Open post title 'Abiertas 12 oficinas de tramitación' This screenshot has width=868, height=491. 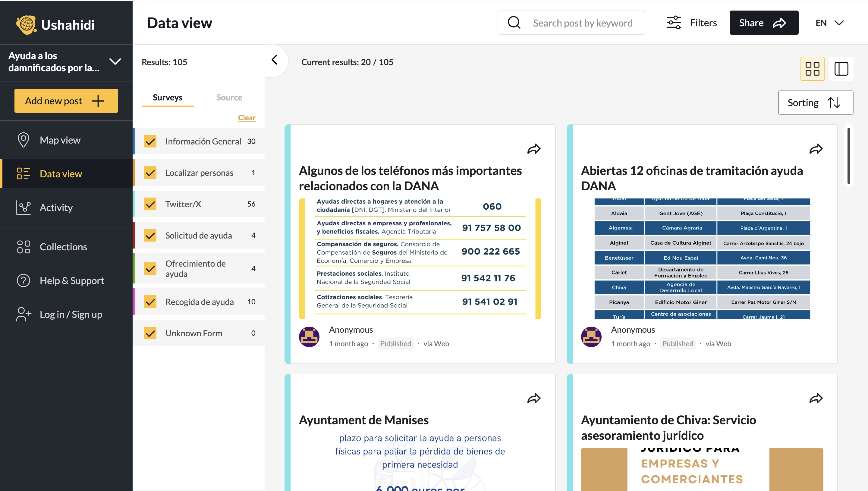click(692, 178)
